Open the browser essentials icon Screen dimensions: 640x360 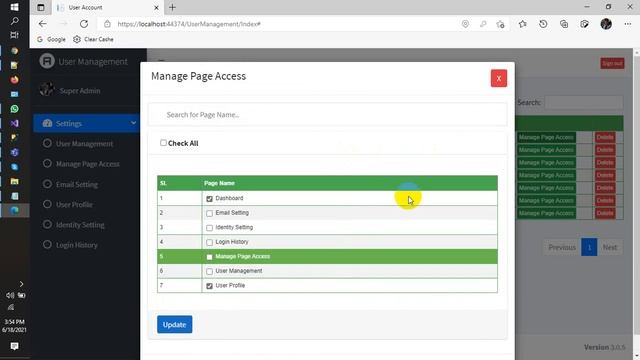tap(584, 24)
